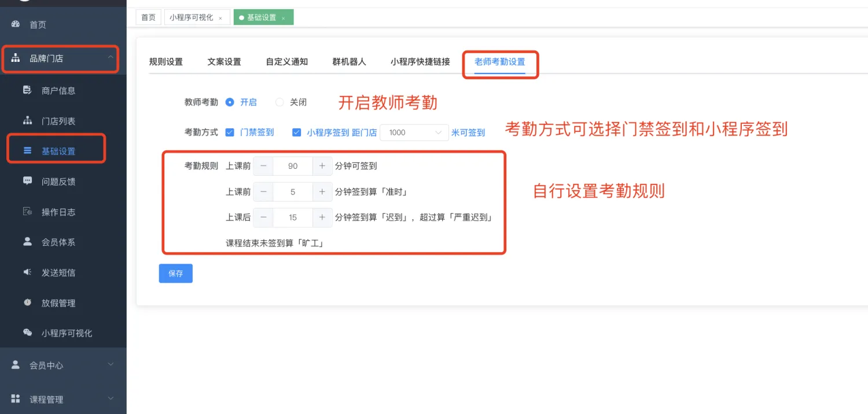Click the 发送短信 megaphone icon
This screenshot has height=414, width=868.
27,272
